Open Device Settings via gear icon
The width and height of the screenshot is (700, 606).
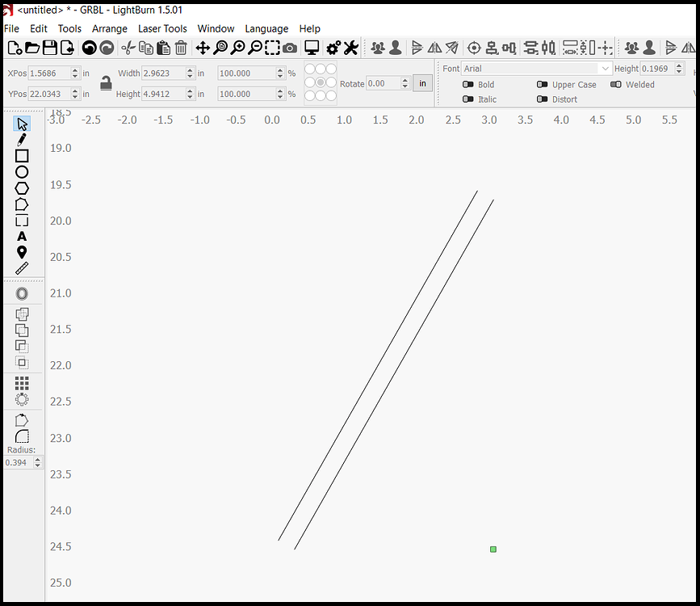(x=333, y=48)
